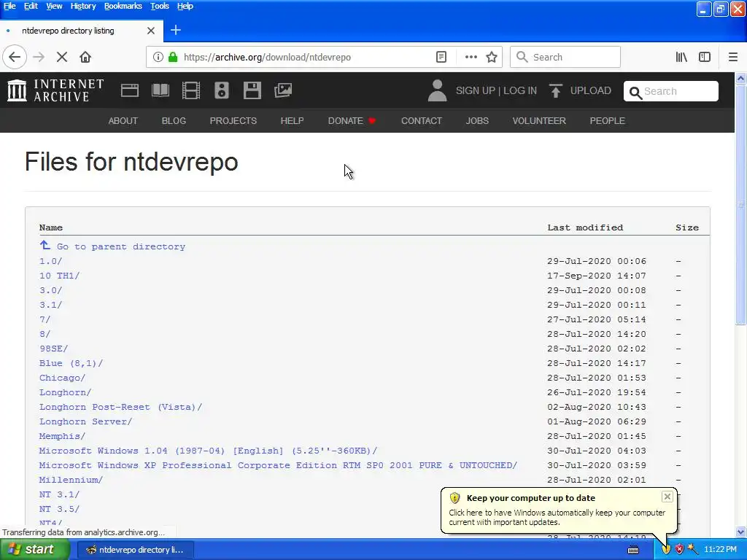
Task: Open Longhorn Server/ folder
Action: 86,421
